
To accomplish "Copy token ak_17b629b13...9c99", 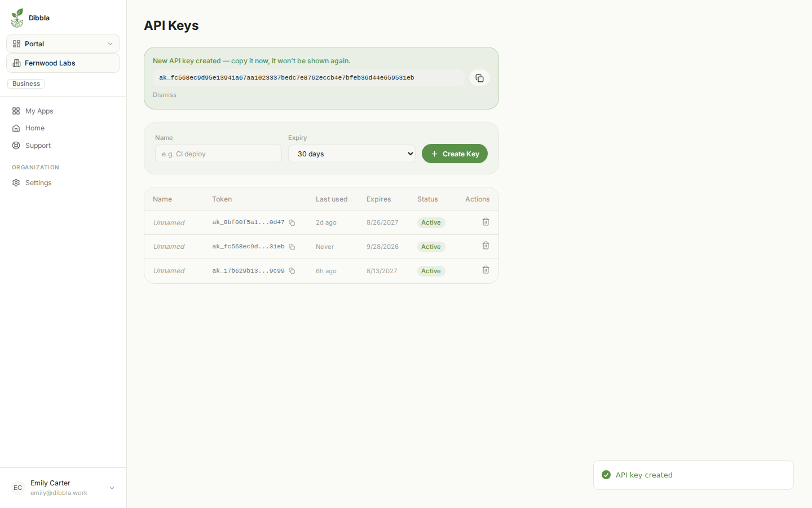I will 292,271.
